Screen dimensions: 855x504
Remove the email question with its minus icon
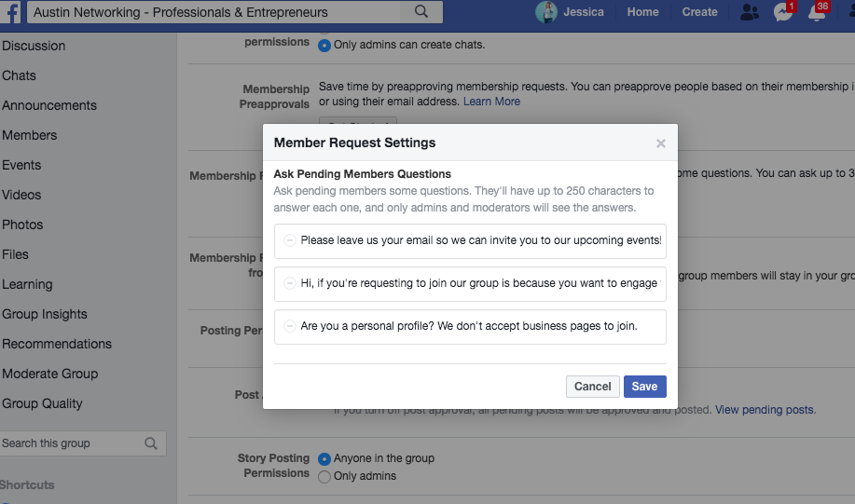click(x=290, y=240)
